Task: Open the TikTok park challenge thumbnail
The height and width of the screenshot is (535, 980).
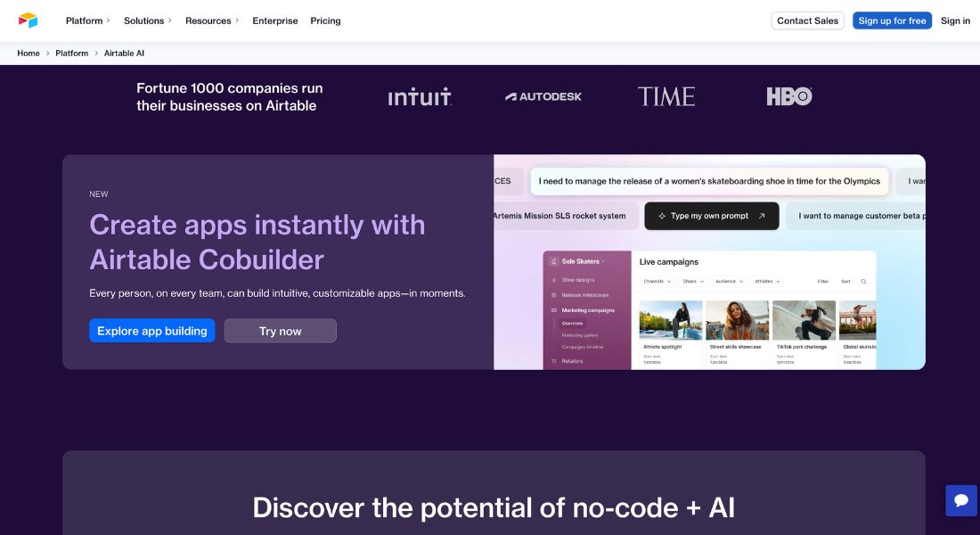Action: coord(804,320)
